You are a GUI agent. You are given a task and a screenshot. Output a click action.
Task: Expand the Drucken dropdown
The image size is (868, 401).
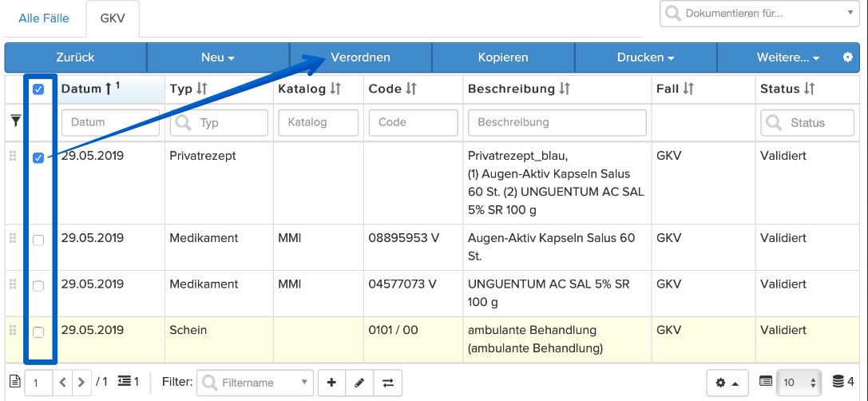(x=646, y=58)
